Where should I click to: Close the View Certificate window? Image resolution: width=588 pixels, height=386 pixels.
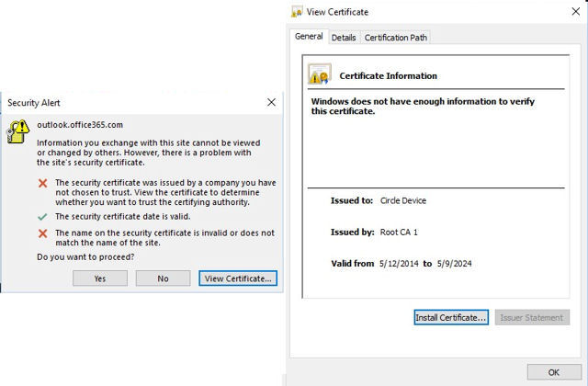tap(576, 12)
